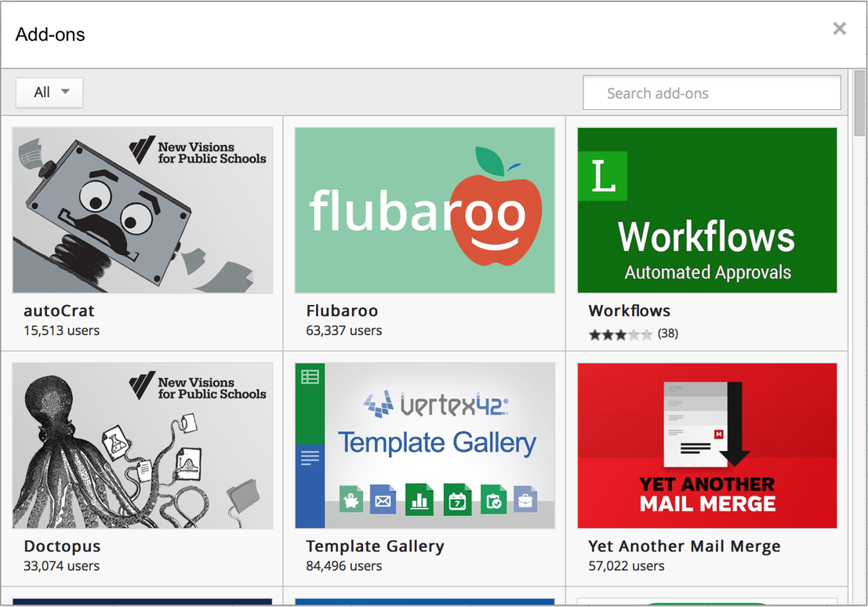
Task: Click the 84,496 users text
Action: (343, 566)
